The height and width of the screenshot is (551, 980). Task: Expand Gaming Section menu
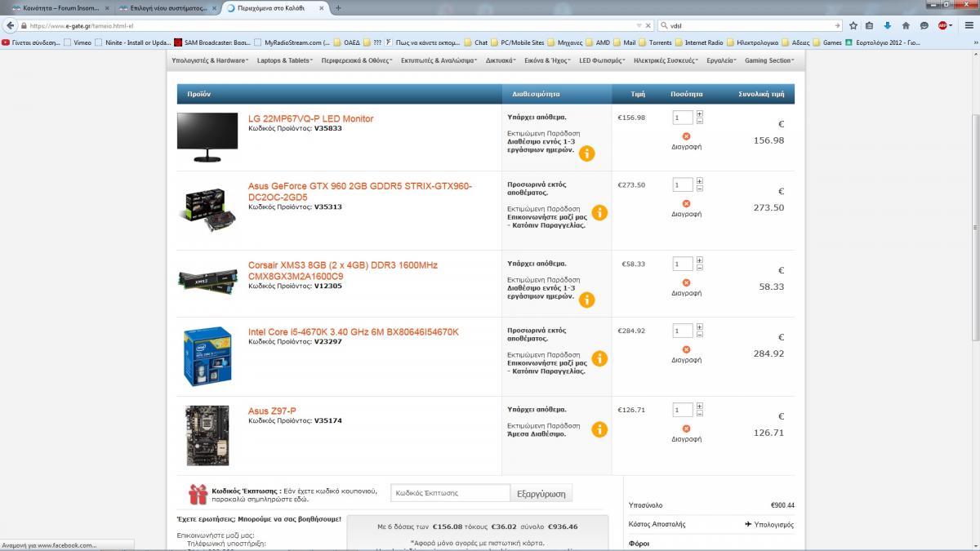769,60
